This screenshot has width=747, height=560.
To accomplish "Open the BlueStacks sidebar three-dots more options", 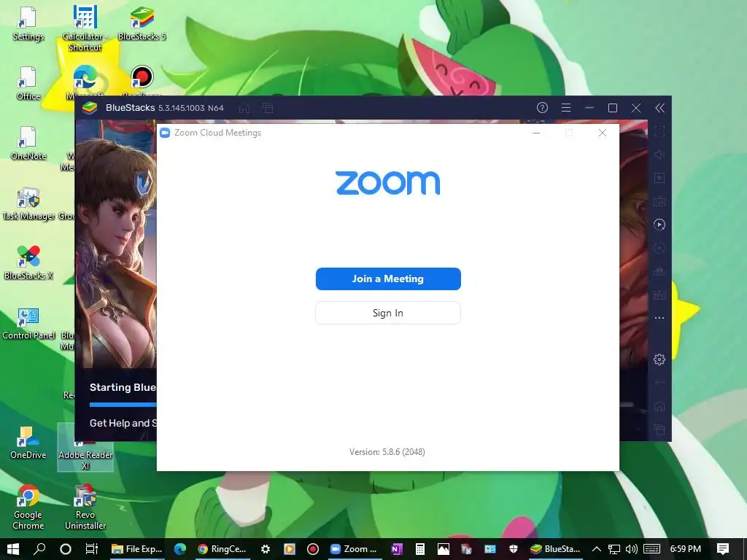I will pyautogui.click(x=659, y=318).
